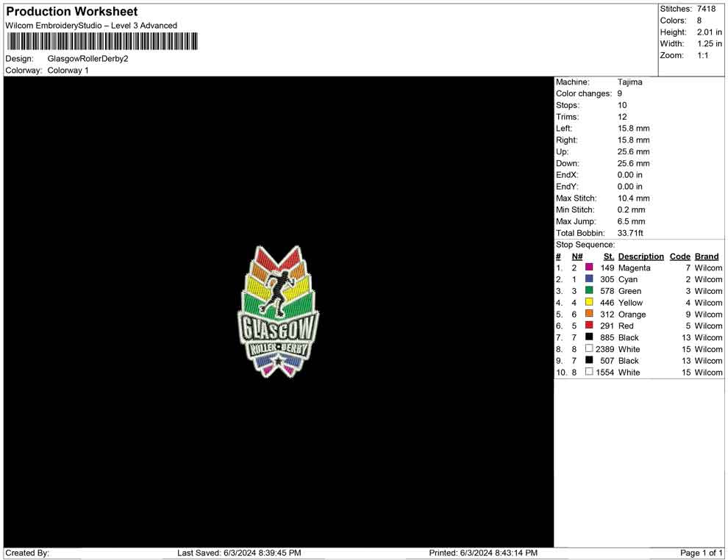Click the "Right:" label
This screenshot has height=560, width=728.
(567, 140)
